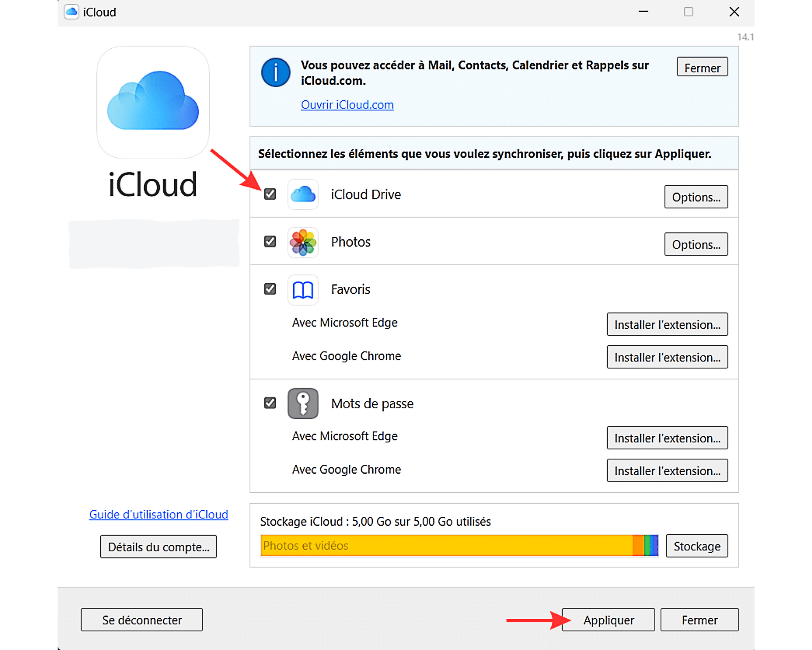The image size is (812, 650).
Task: Click the Stockage iCloud usage text
Action: (x=376, y=522)
